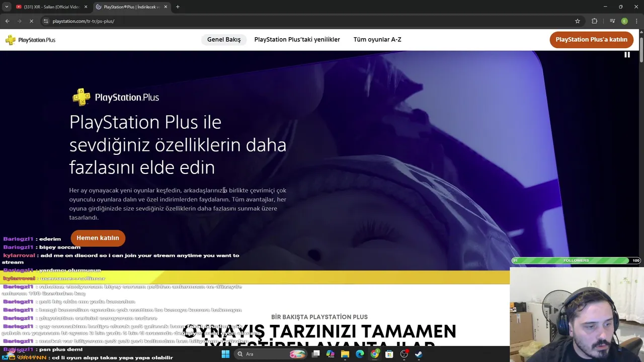
Task: Open File Explorer from taskbar
Action: tap(345, 354)
